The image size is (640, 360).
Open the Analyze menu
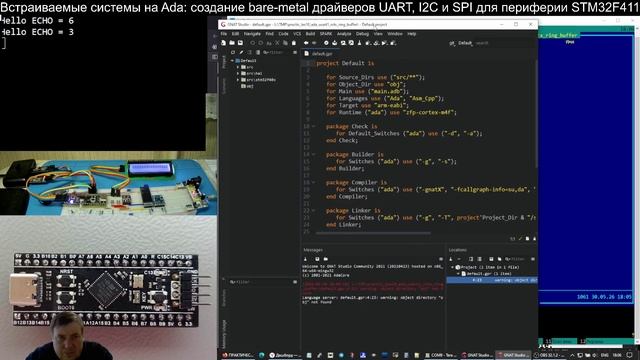(344, 34)
